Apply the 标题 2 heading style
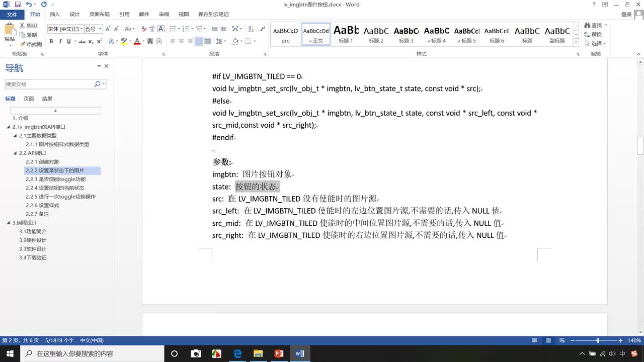Viewport: 644px width, 362px height. (376, 34)
